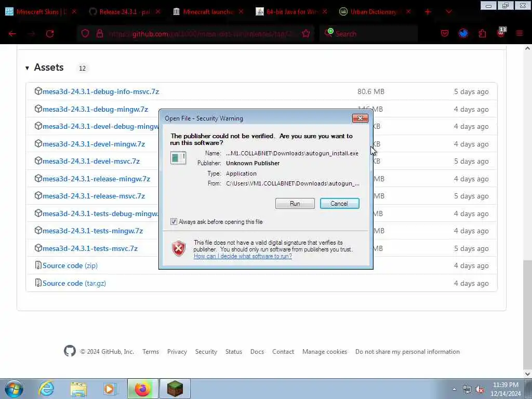
Task: Click package icon beside debug-info-msvc.7z
Action: pos(38,91)
